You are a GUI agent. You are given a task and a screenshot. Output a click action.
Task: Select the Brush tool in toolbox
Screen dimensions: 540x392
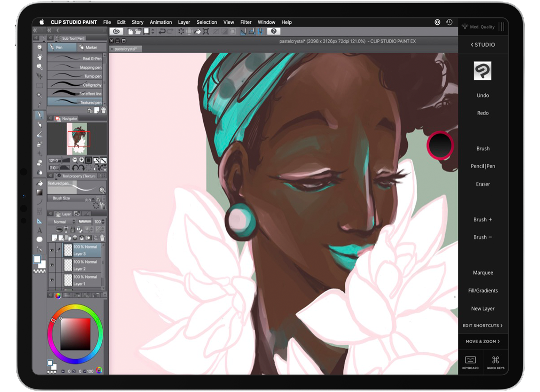40,134
